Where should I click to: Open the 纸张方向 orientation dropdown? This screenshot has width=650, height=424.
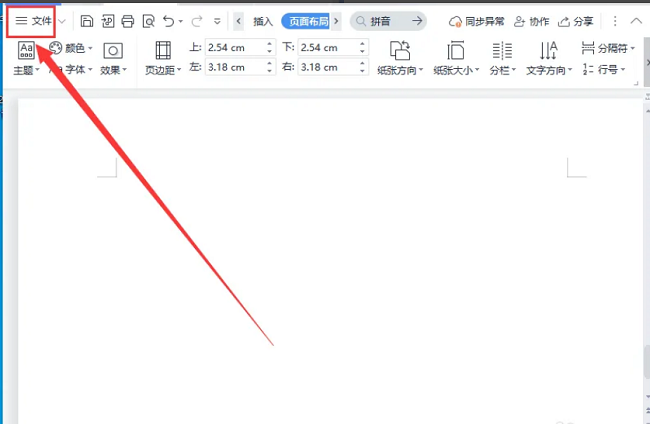[x=400, y=58]
